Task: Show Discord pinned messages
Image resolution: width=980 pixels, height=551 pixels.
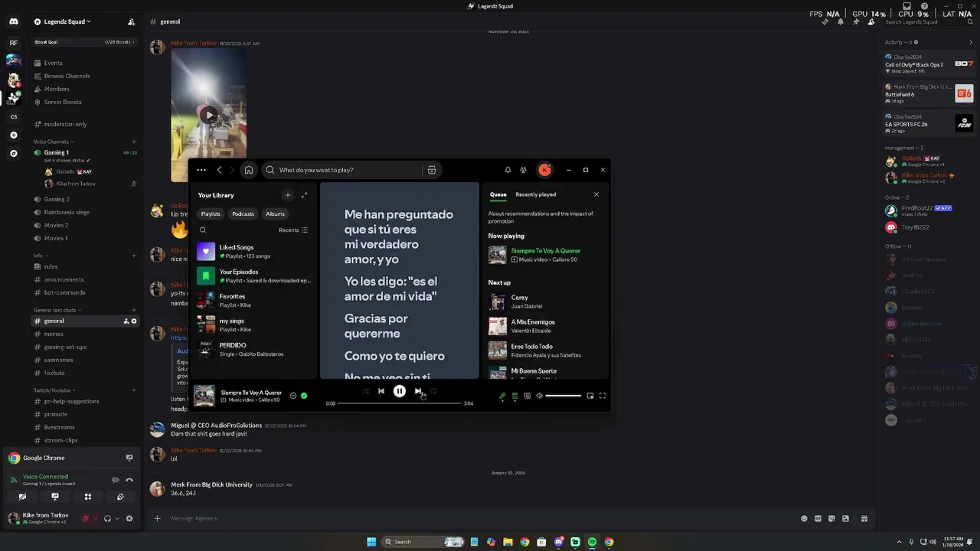Action: tap(855, 21)
